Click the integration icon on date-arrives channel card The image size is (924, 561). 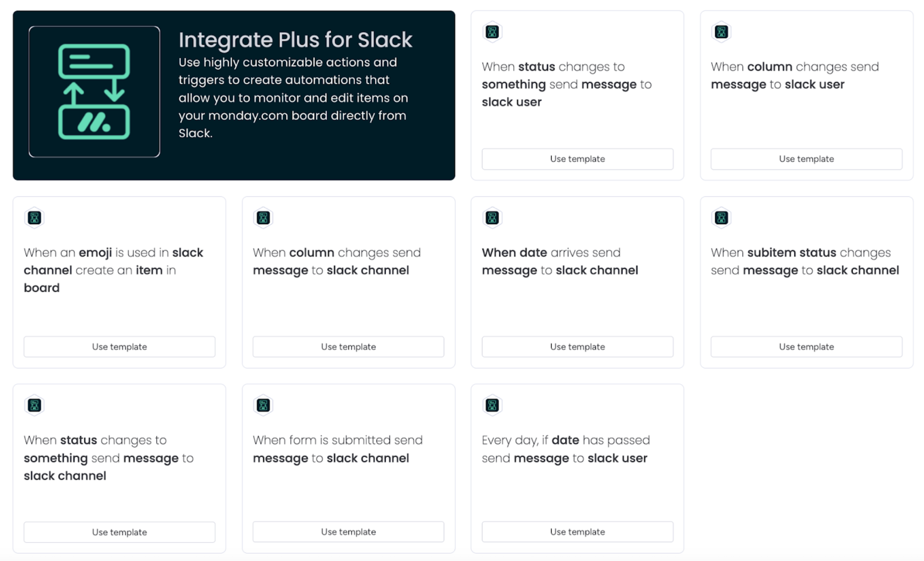(x=493, y=218)
